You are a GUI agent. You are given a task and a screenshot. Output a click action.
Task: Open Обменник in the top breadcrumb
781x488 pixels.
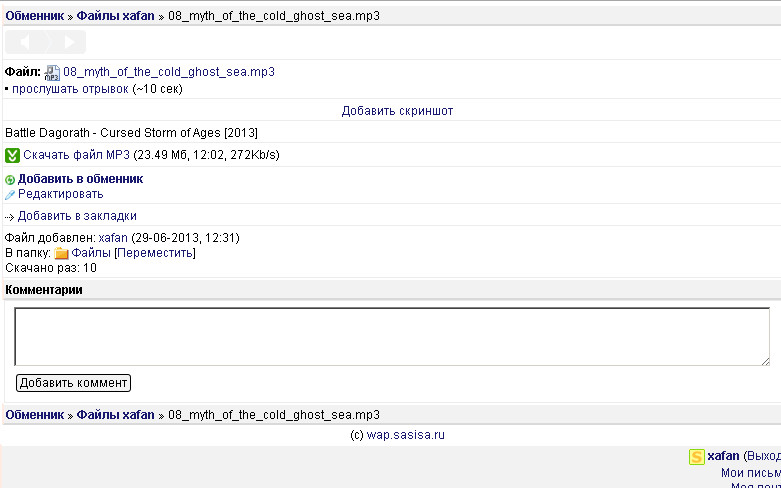[x=35, y=16]
